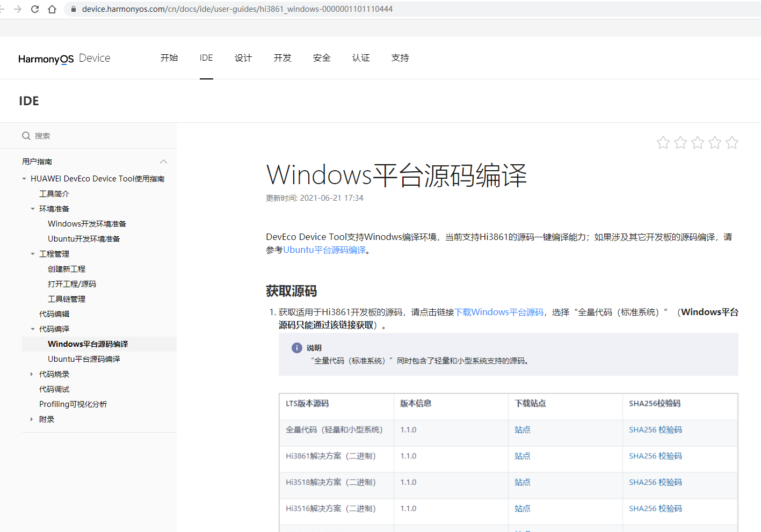
Task: Open 站点 link for Hi3518解决方案 row
Action: pyautogui.click(x=523, y=483)
